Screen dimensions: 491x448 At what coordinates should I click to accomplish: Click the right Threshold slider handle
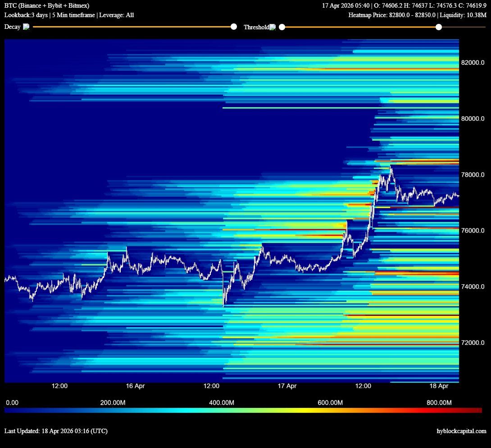point(438,27)
